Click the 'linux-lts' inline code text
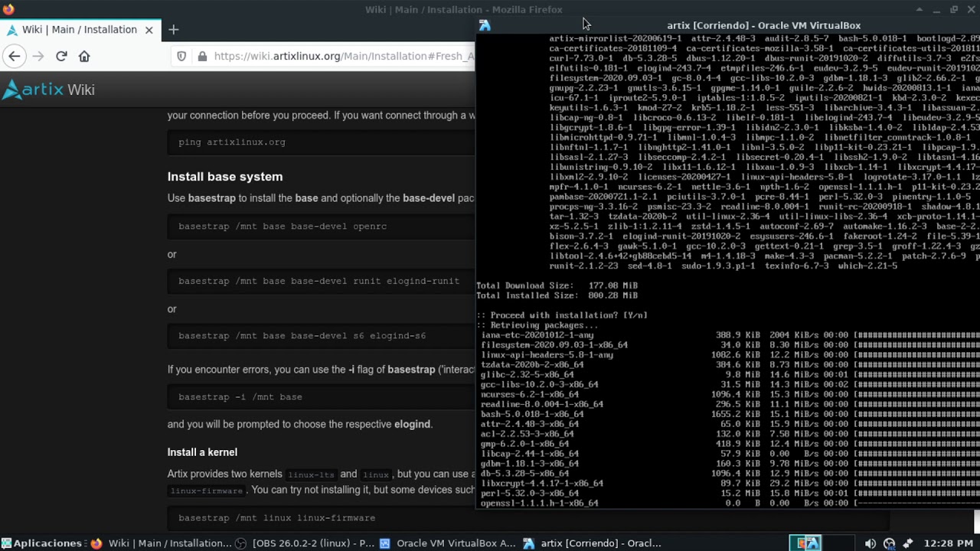This screenshot has width=980, height=551. [x=310, y=474]
